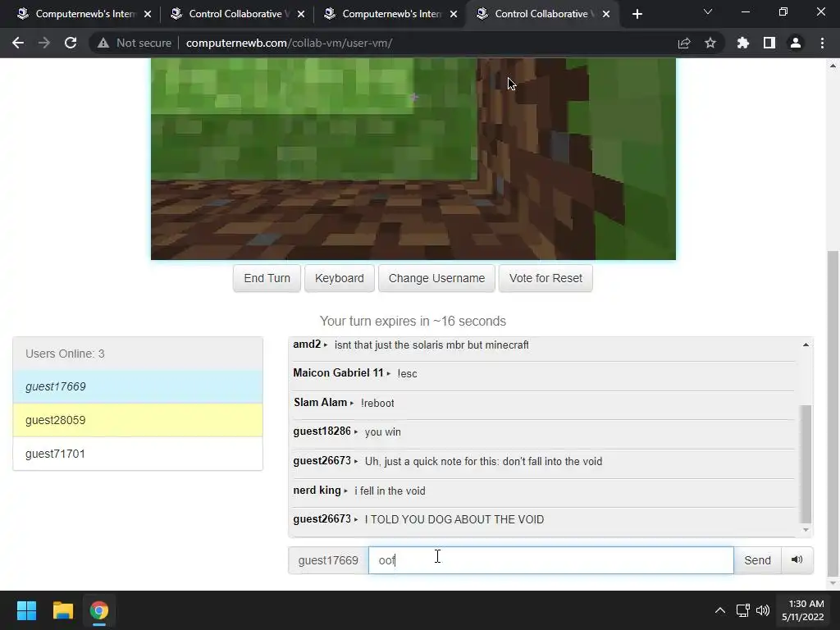Click Chrome icon in taskbar
Screen dimensions: 840x630
(x=98, y=610)
